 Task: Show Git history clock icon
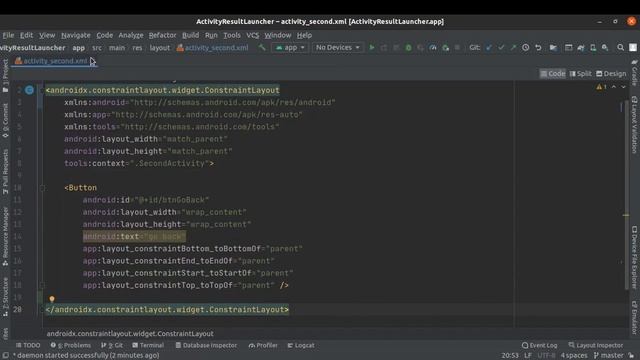[x=526, y=48]
